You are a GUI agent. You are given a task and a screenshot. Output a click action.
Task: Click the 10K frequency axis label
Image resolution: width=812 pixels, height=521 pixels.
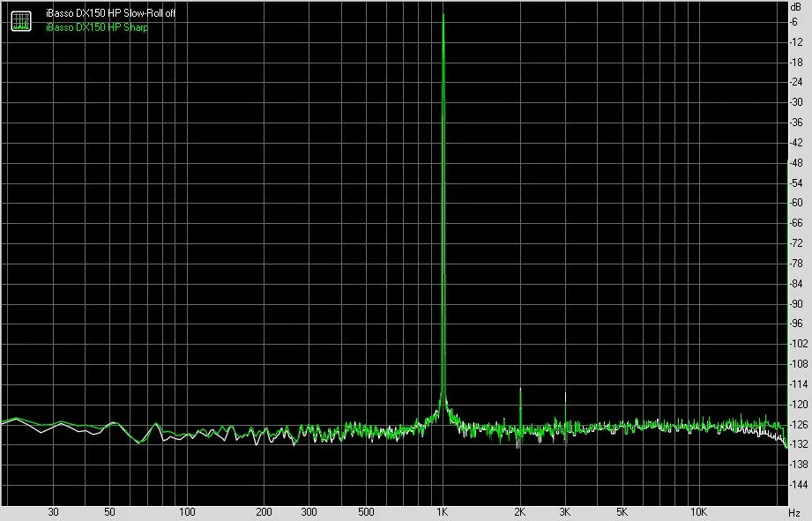tap(698, 512)
